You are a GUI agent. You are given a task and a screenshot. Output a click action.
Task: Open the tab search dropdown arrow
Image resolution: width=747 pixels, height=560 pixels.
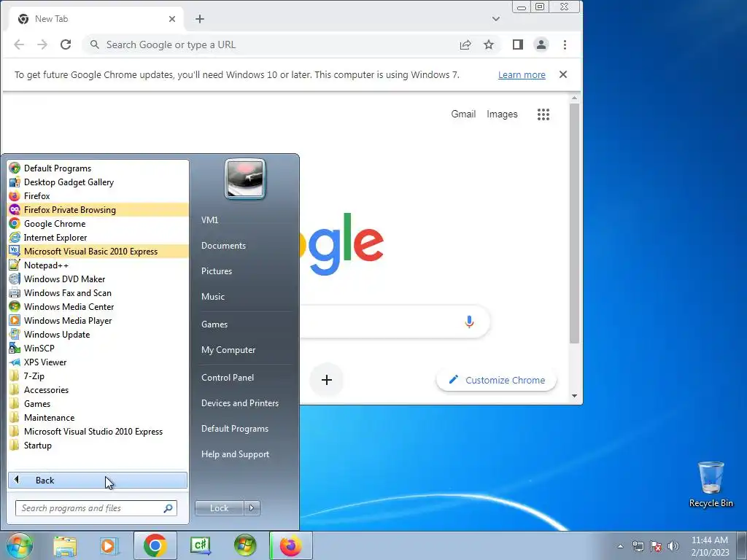coord(496,19)
